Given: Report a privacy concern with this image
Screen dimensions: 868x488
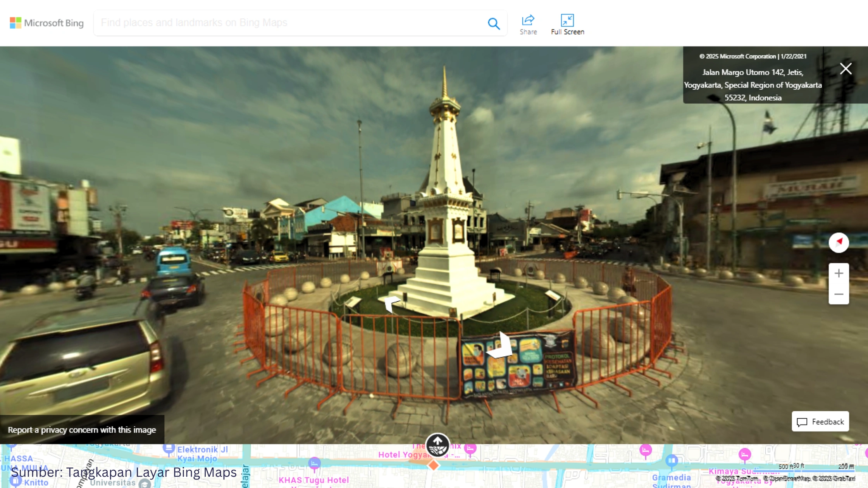Looking at the screenshot, I should pyautogui.click(x=82, y=430).
